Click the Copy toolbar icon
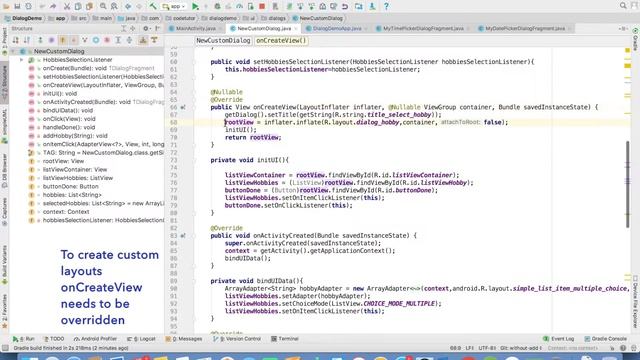 pyautogui.click(x=78, y=6)
